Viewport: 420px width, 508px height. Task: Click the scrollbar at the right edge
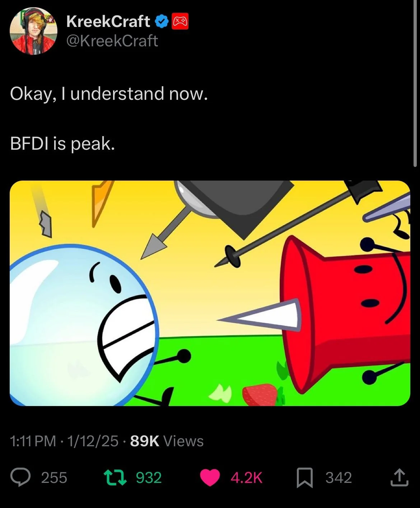416,83
